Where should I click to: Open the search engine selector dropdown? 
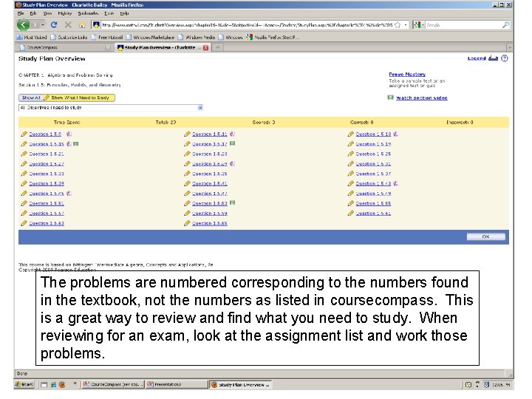tap(420, 25)
